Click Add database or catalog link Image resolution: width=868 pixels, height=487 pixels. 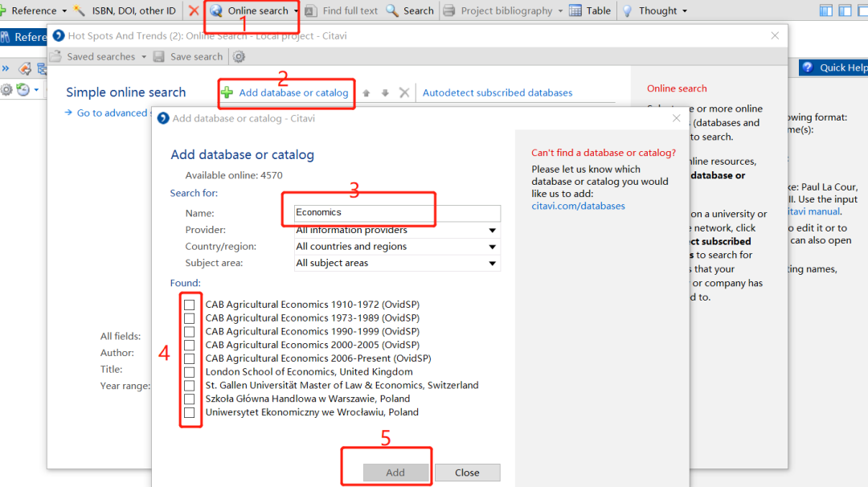pyautogui.click(x=293, y=92)
